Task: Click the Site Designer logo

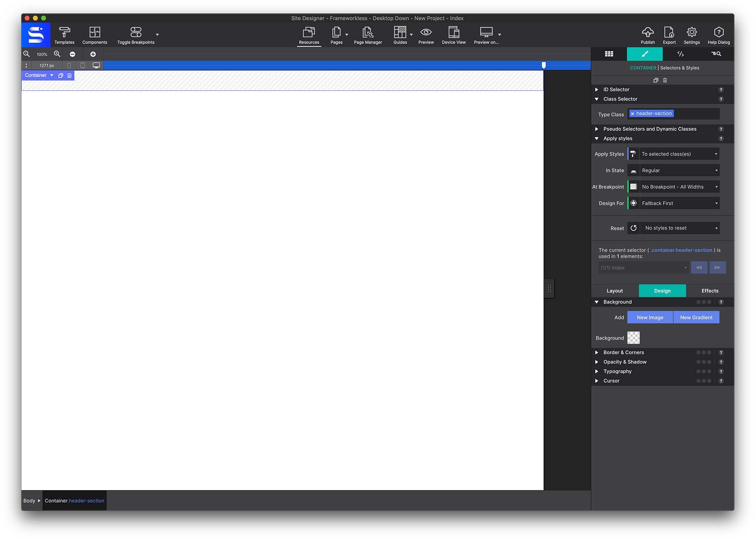Action: coord(36,35)
